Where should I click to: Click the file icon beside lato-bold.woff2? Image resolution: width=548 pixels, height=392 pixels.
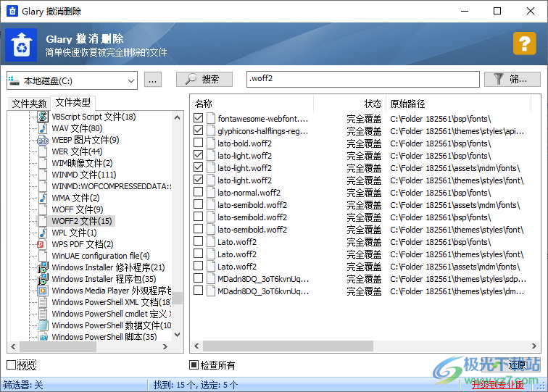[211, 143]
